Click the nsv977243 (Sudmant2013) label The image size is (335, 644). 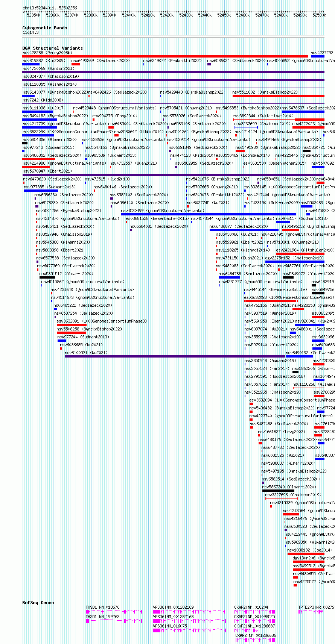[49, 147]
